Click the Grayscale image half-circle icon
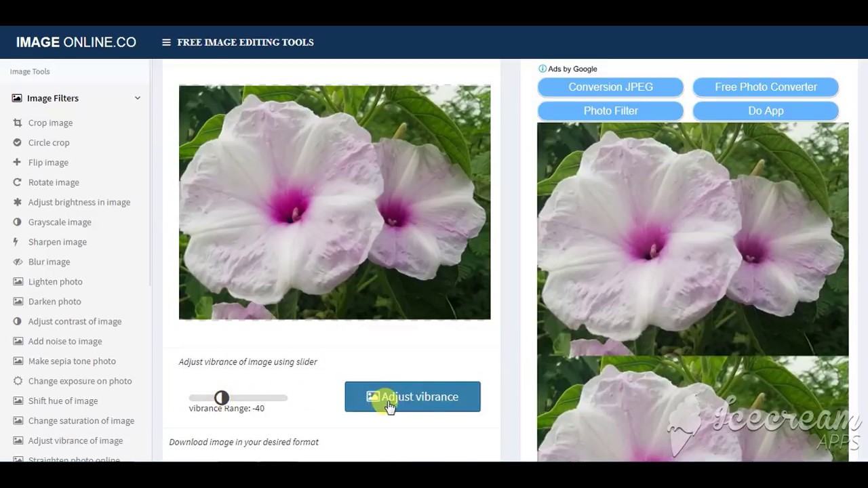The image size is (868, 488). [x=17, y=222]
